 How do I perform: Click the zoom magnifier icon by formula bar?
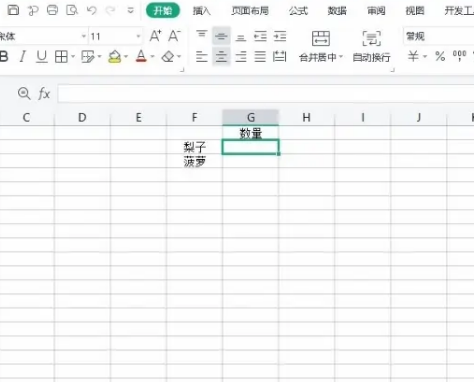tap(24, 93)
